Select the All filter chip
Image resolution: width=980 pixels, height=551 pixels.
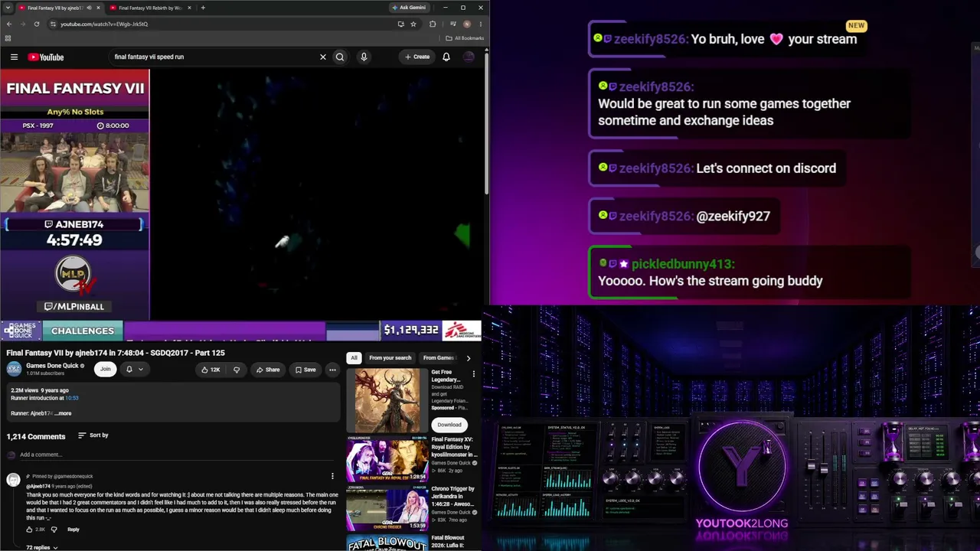pos(354,358)
